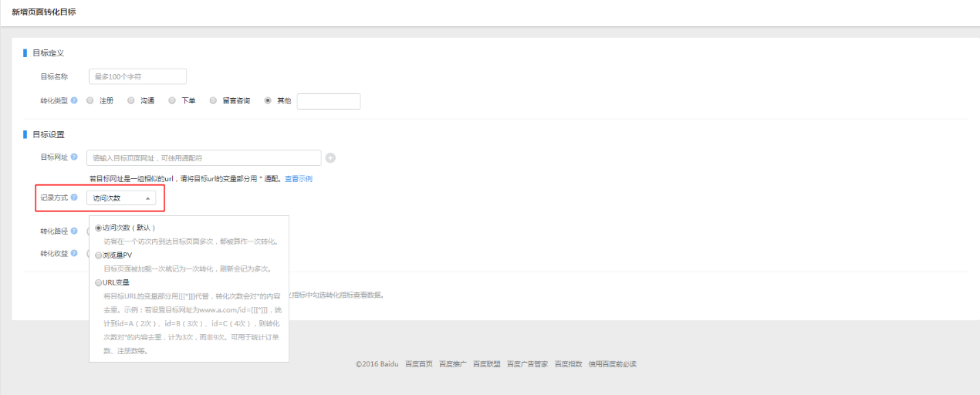This screenshot has height=395, width=980.
Task: Choose 浏览量PV in the dropdown list
Action: [x=98, y=255]
